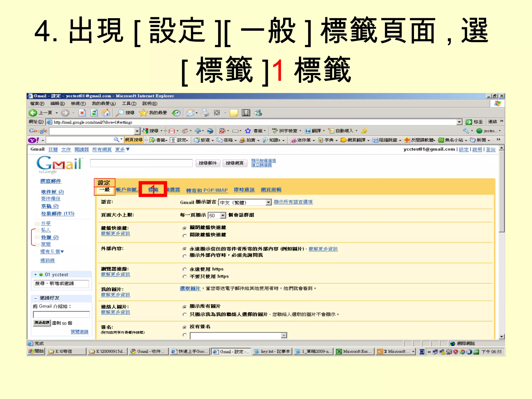
Task: Click the History icon in IE toolbar
Action: [176, 113]
